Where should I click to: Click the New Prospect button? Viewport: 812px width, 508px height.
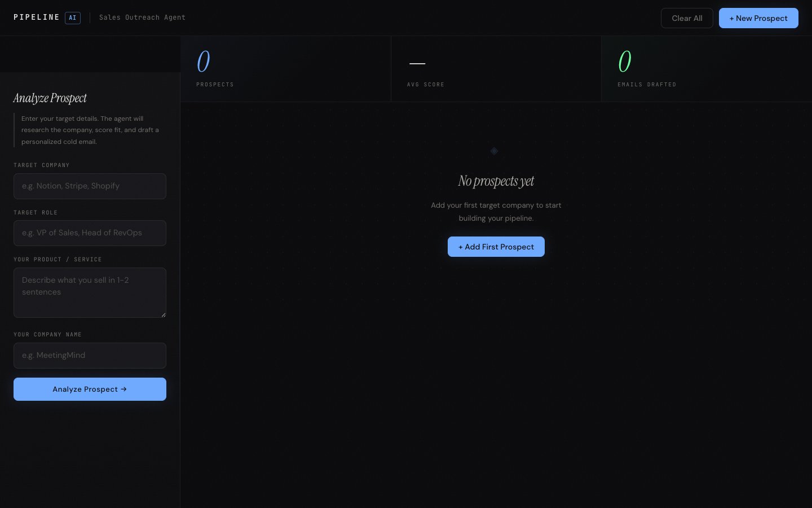click(758, 18)
